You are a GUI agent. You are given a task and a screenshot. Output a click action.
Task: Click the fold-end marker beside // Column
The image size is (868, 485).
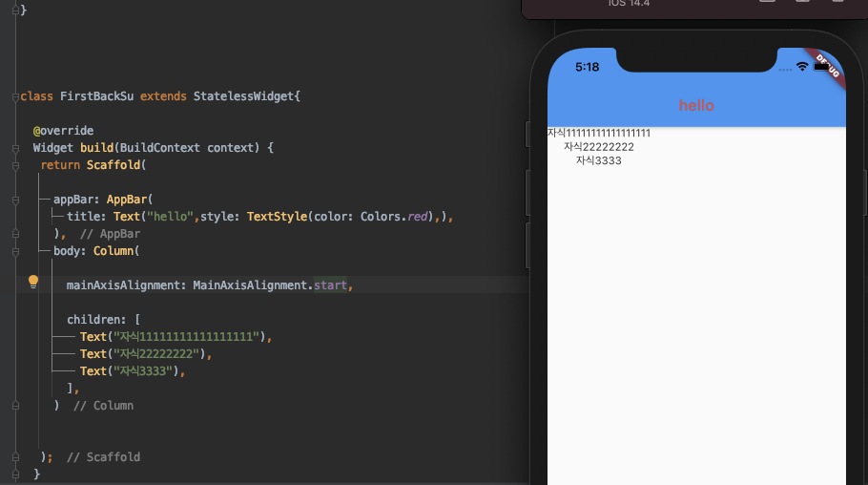[15, 407]
